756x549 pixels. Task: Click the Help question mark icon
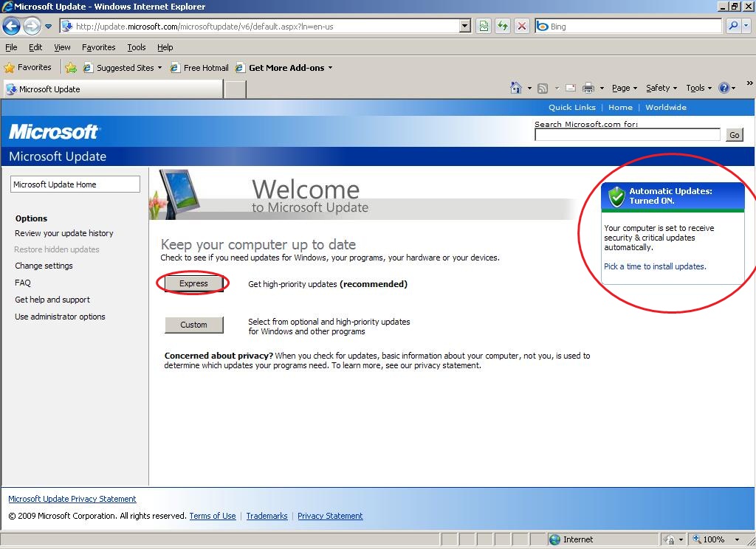[x=724, y=88]
